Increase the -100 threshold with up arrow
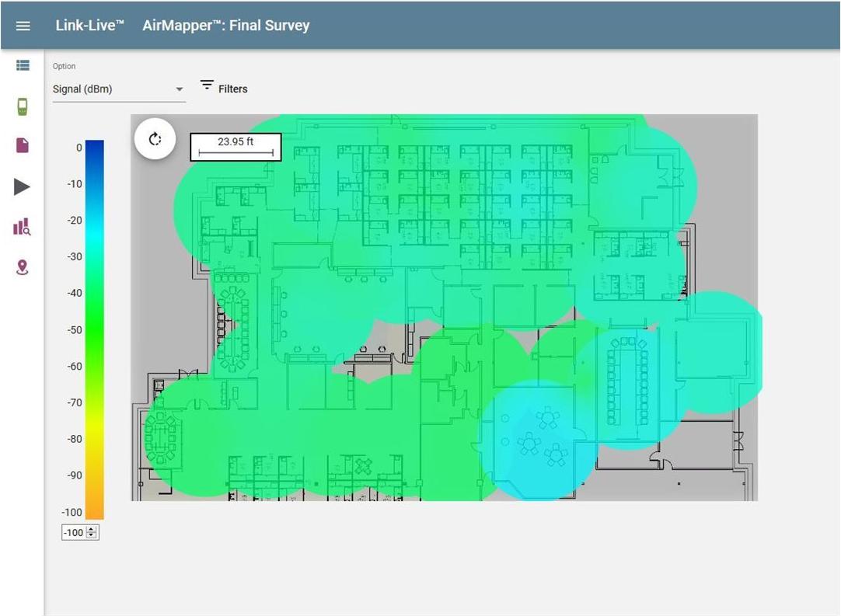The width and height of the screenshot is (841, 616). point(92,529)
